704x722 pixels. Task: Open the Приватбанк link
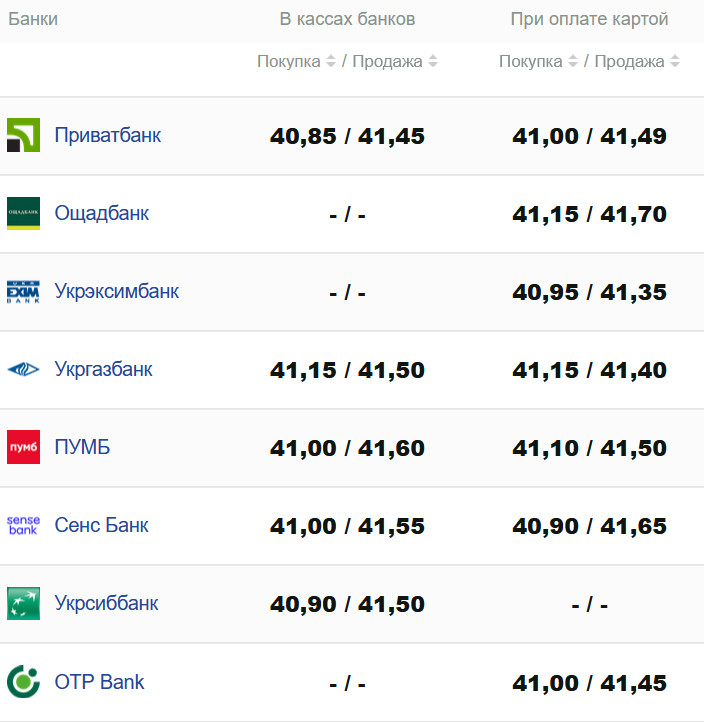(x=107, y=135)
